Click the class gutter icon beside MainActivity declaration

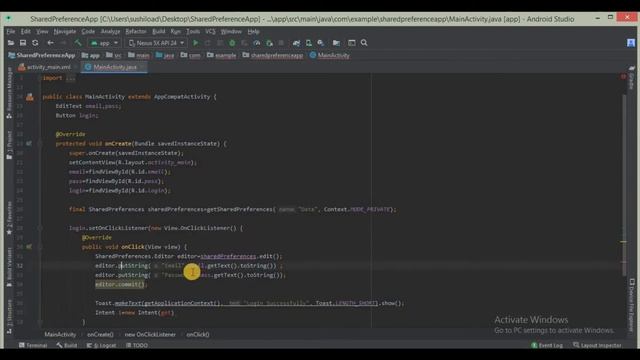coord(30,97)
